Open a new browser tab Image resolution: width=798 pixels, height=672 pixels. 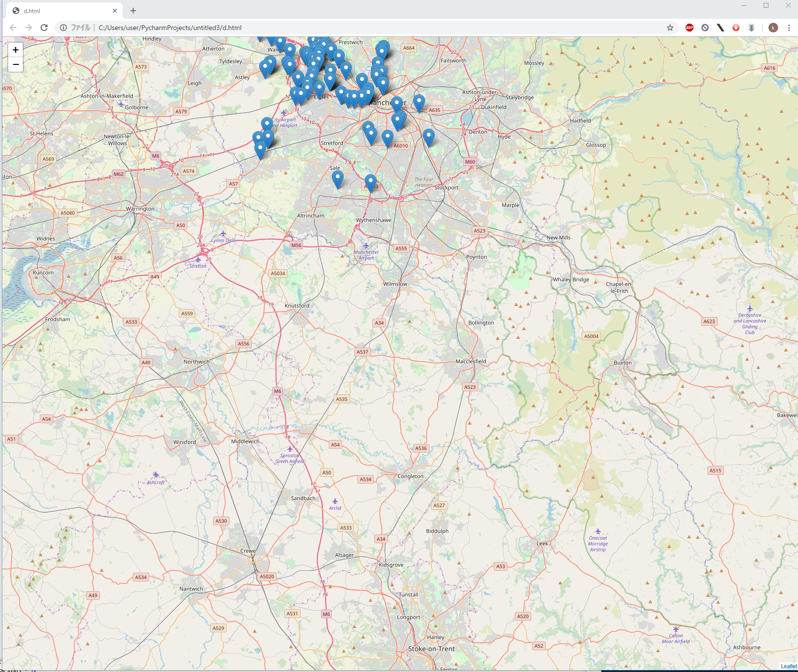coord(133,11)
